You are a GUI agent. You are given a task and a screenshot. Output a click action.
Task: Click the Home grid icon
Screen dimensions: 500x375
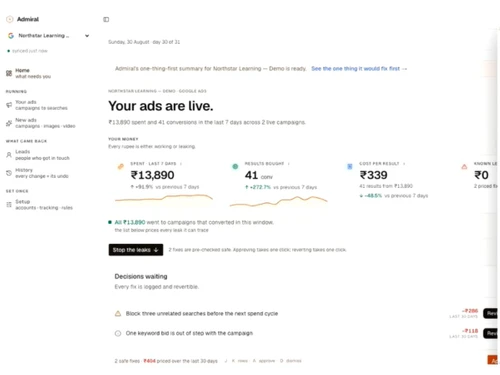(9, 73)
